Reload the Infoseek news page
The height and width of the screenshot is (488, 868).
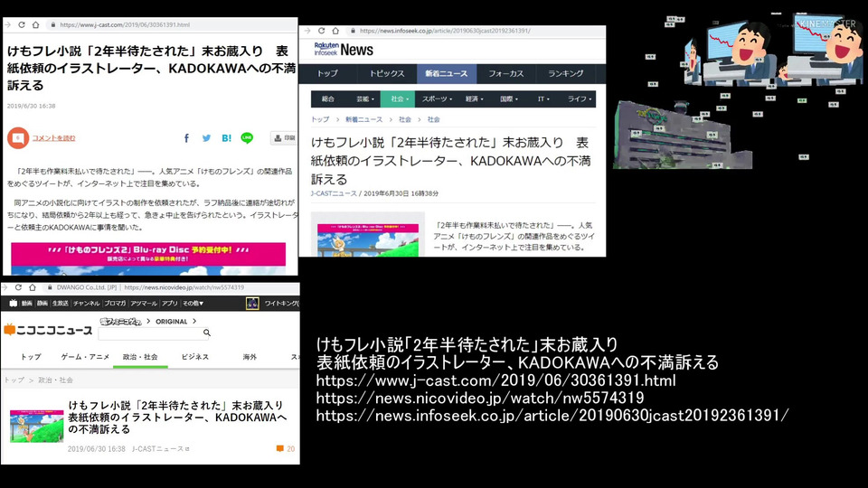point(322,31)
